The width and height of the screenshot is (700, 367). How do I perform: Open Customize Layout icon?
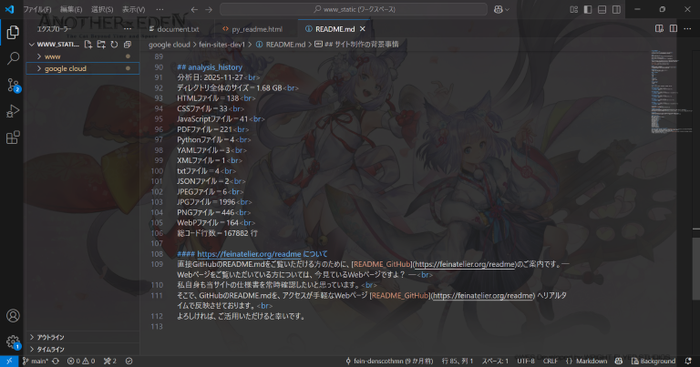click(574, 9)
